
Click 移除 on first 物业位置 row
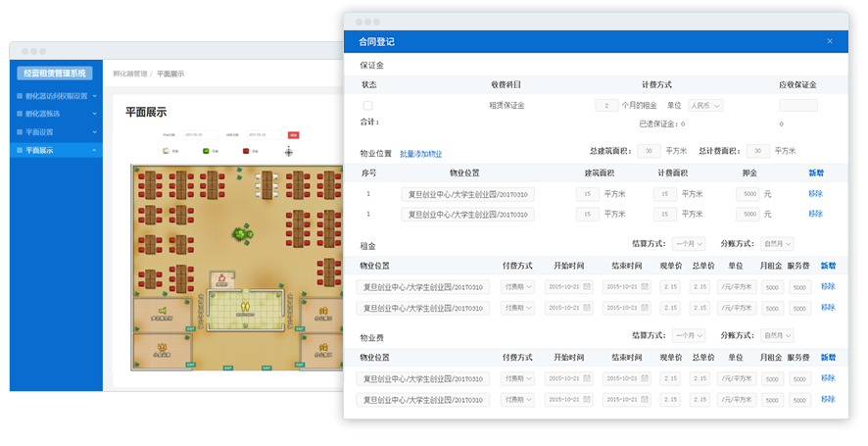click(815, 194)
